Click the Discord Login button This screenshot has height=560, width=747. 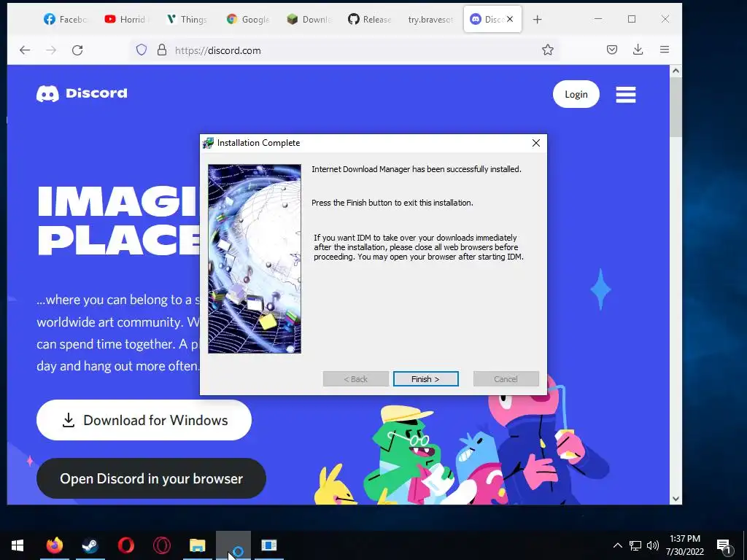(576, 94)
